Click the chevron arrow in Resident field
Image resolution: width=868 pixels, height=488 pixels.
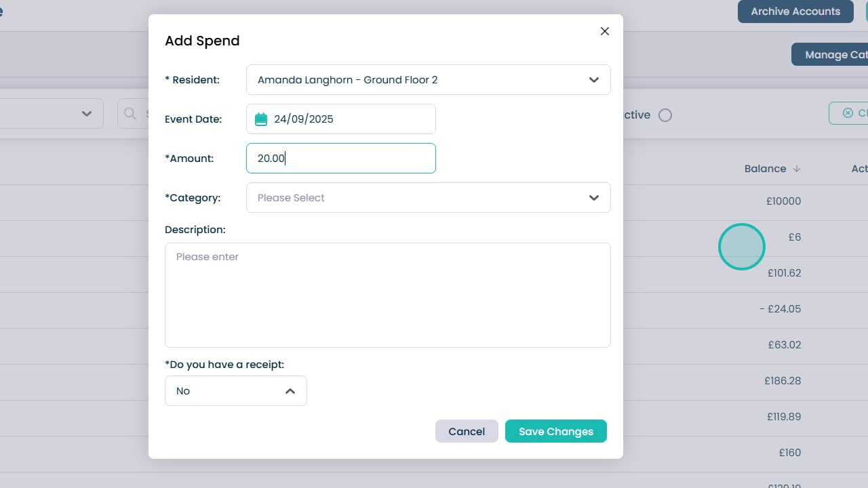[594, 80]
